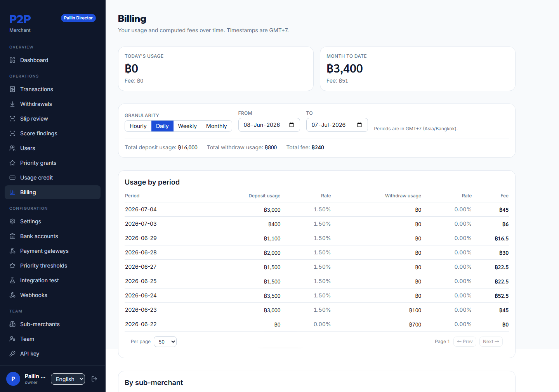Switch granularity to Hourly
The height and width of the screenshot is (392, 559).
pos(138,126)
